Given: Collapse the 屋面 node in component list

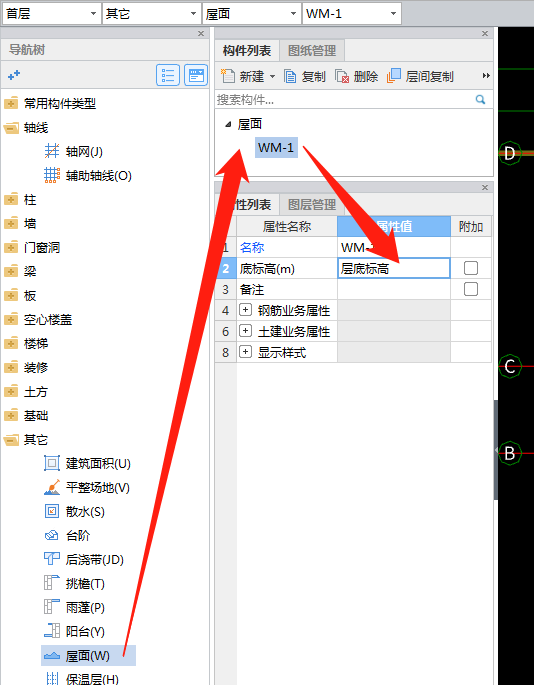Looking at the screenshot, I should click(x=228, y=125).
